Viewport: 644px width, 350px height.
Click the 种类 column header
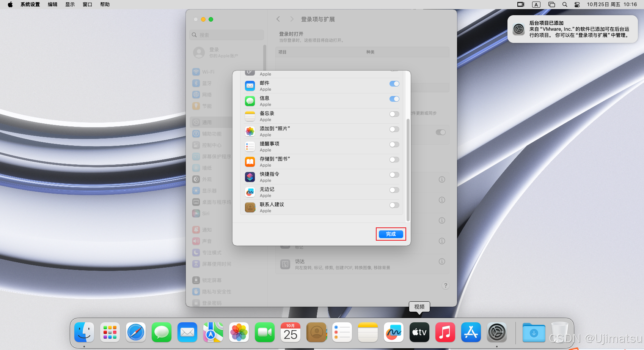[x=371, y=52]
